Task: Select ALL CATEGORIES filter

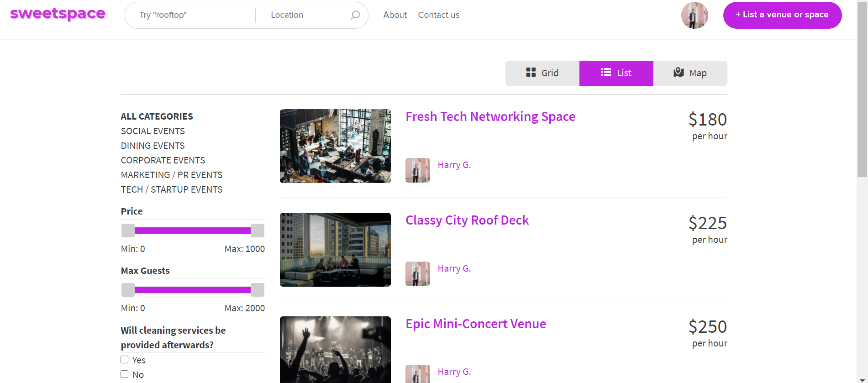Action: (157, 116)
